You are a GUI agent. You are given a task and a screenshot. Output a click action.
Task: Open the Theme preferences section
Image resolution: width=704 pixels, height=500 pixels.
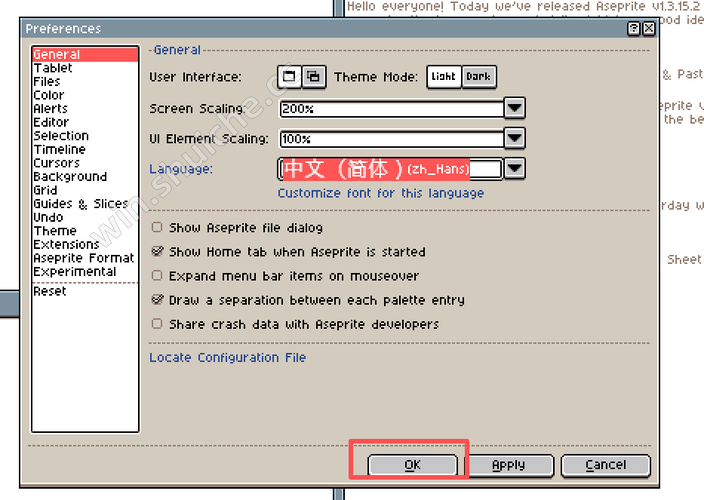tap(85, 231)
